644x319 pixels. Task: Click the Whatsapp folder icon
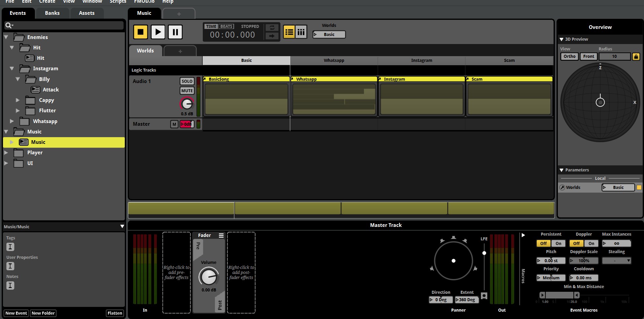pos(25,121)
